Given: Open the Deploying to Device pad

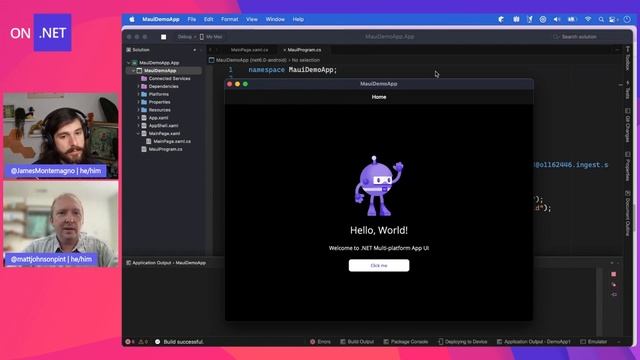Looking at the screenshot, I should pyautogui.click(x=463, y=342).
